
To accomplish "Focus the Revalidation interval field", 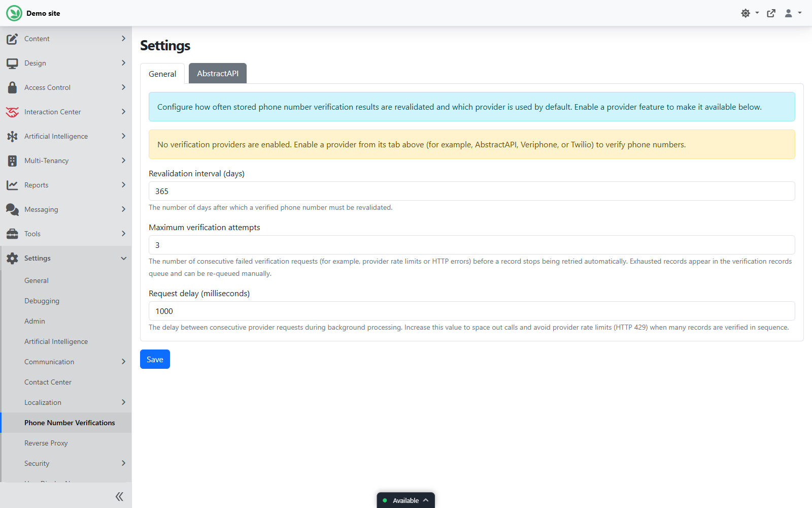I will click(x=472, y=191).
